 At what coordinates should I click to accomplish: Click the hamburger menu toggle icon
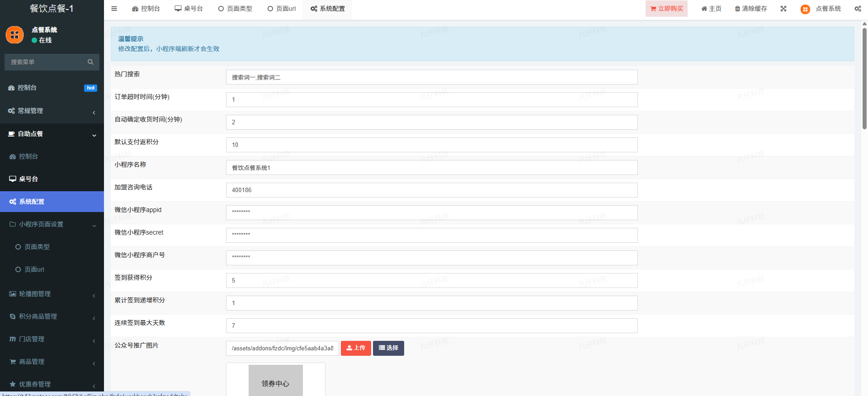pos(114,9)
